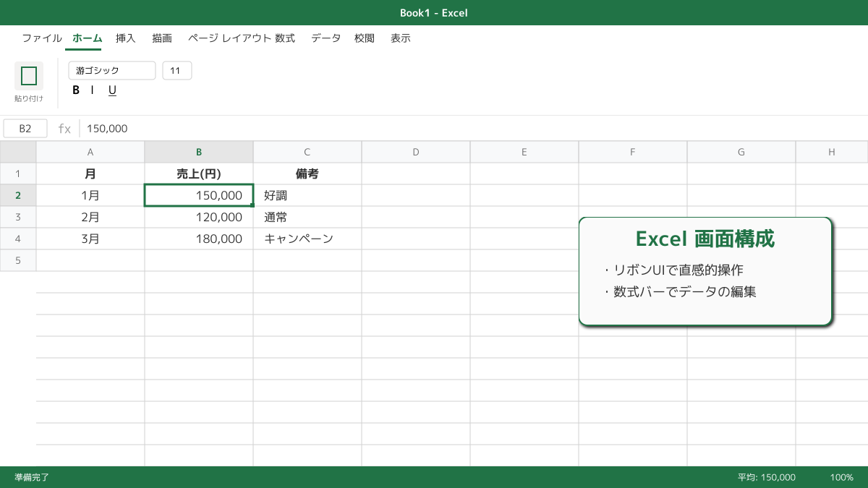This screenshot has width=868, height=488.
Task: Switch to the ホーム tab
Action: (x=88, y=38)
